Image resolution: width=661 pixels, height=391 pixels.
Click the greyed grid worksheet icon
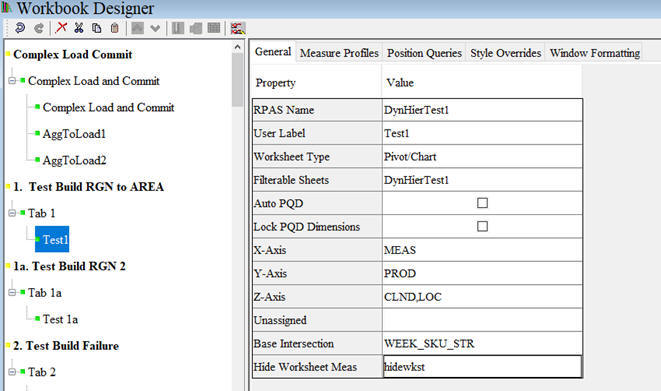click(x=214, y=28)
